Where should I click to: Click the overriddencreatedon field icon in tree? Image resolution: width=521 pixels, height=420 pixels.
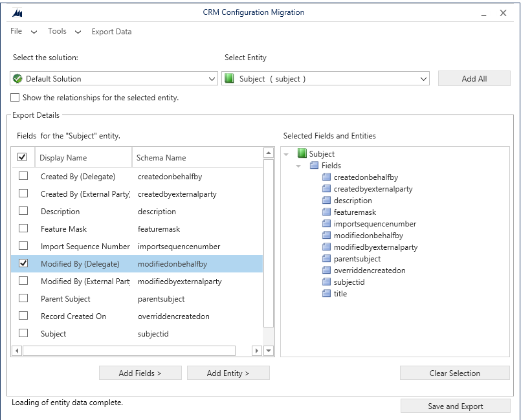(326, 270)
